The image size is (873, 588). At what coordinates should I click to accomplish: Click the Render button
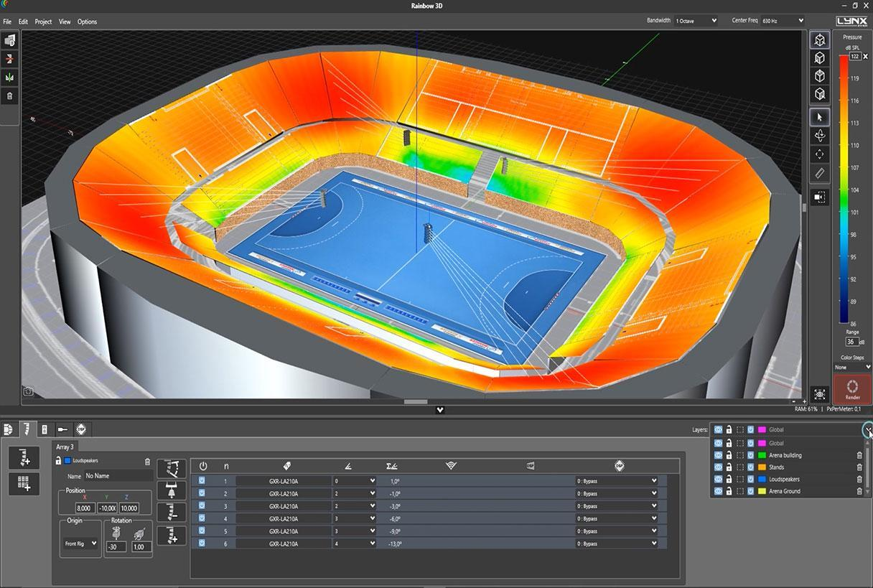pyautogui.click(x=852, y=388)
